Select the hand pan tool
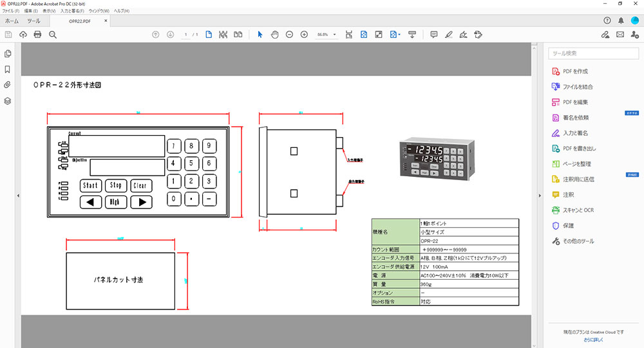The height and width of the screenshot is (348, 644). click(274, 34)
